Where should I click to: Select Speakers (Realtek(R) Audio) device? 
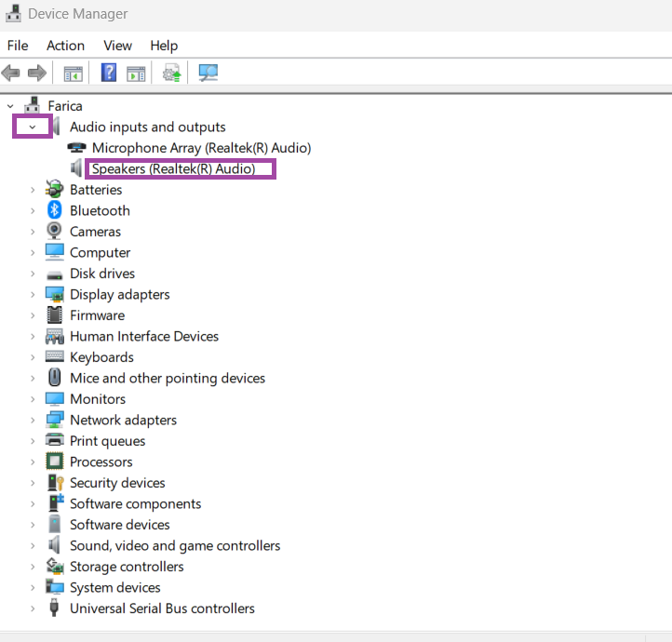click(x=173, y=168)
